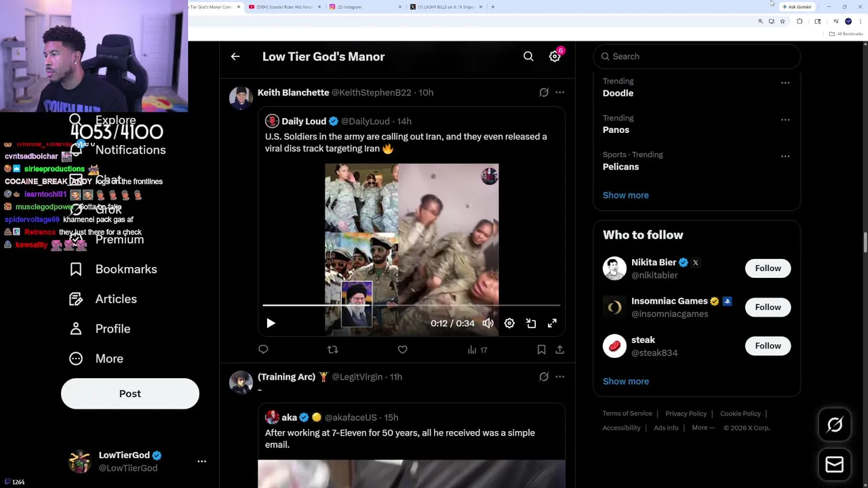Click the Ask Gemini button
868x488 pixels.
point(797,7)
